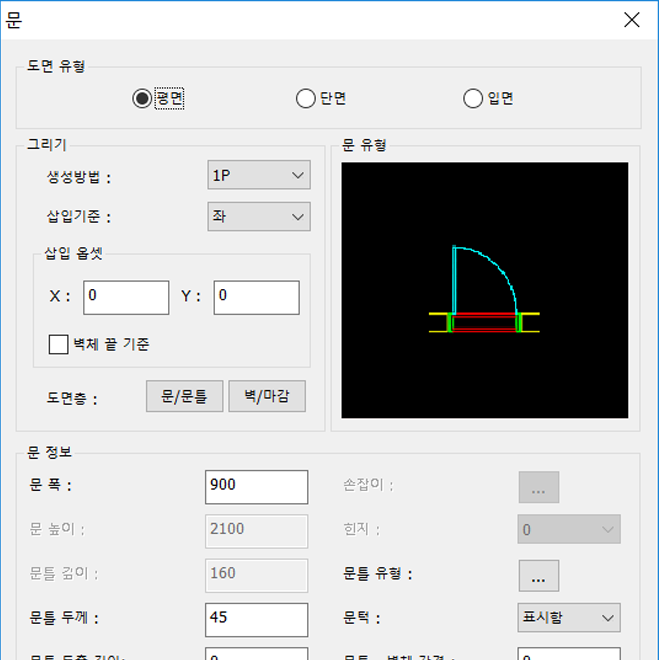The width and height of the screenshot is (659, 660).
Task: Click the 문틀 두께 field showing 45
Action: (x=257, y=620)
